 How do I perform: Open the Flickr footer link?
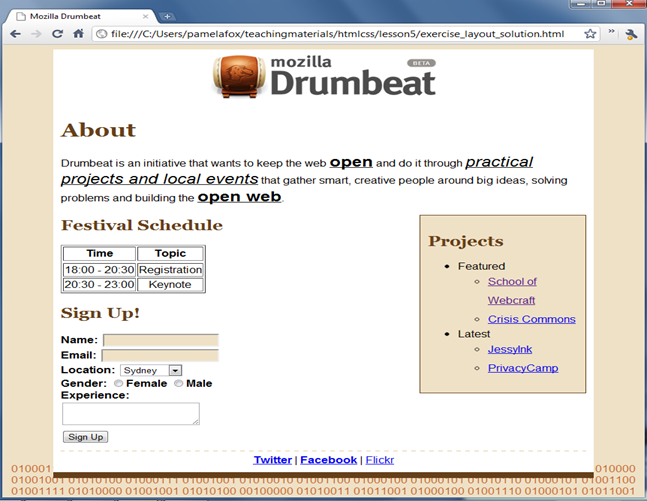(380, 460)
